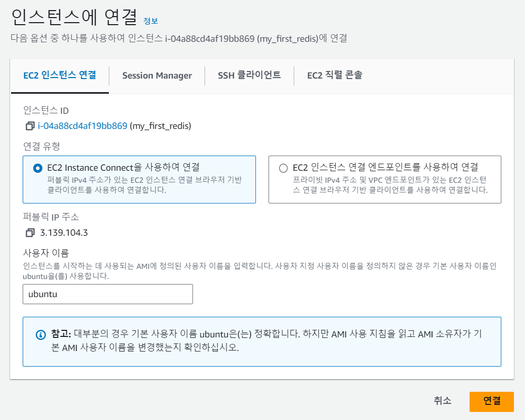Open the SSH 클라이언트 tab
The height and width of the screenshot is (420, 525).
coord(249,76)
